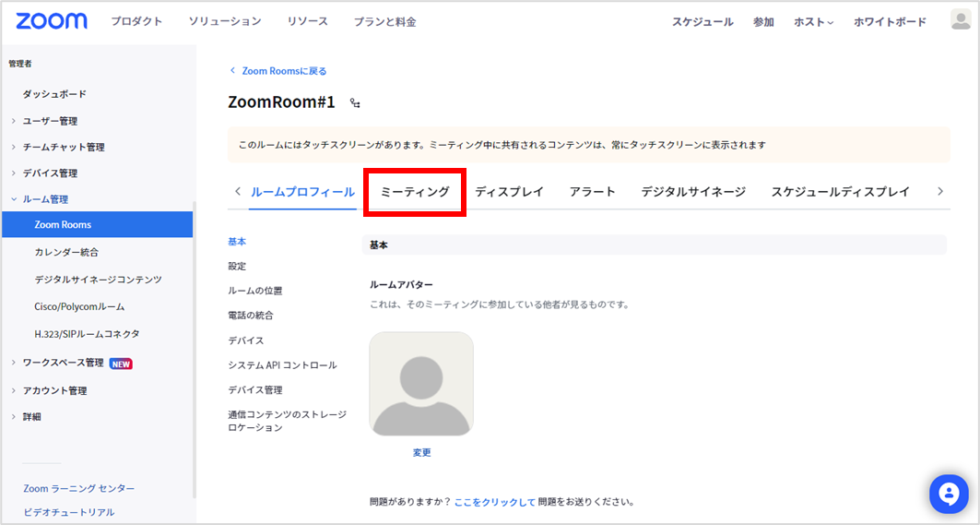Click 参加 in the top bar
Screen dimensions: 980x525
coord(763,22)
